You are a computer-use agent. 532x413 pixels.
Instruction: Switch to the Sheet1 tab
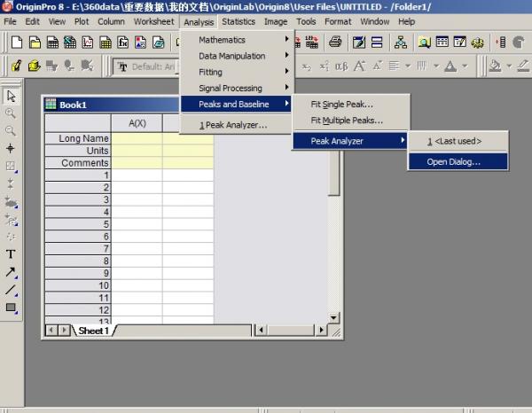click(94, 331)
